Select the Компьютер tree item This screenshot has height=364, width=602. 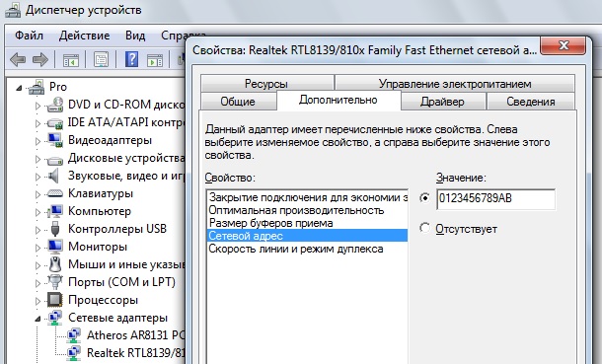pos(100,211)
